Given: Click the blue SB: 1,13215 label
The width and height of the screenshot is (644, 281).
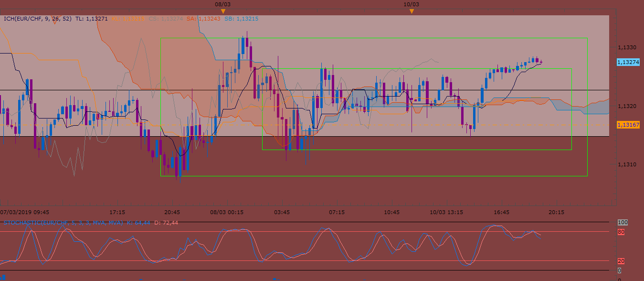Looking at the screenshot, I should coord(241,19).
